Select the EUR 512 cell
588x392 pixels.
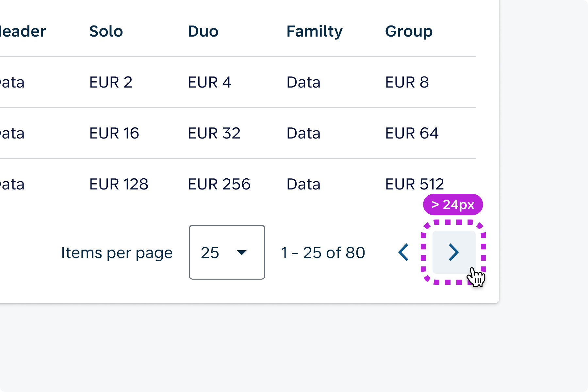415,184
